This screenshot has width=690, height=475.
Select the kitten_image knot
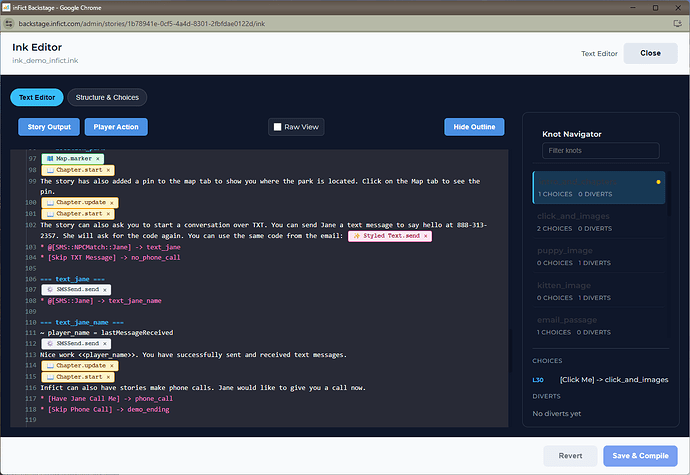[x=598, y=291]
